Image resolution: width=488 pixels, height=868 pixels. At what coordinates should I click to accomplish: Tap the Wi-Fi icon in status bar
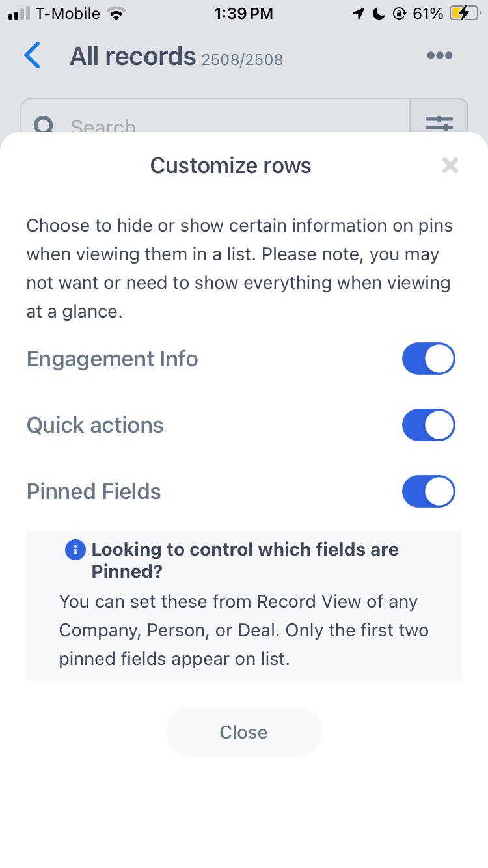pyautogui.click(x=116, y=14)
